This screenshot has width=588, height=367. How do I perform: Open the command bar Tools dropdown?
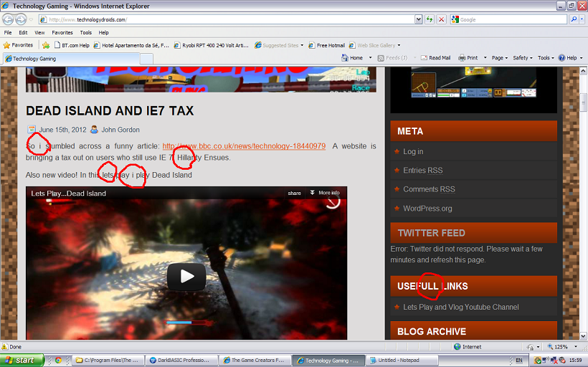[x=546, y=58]
